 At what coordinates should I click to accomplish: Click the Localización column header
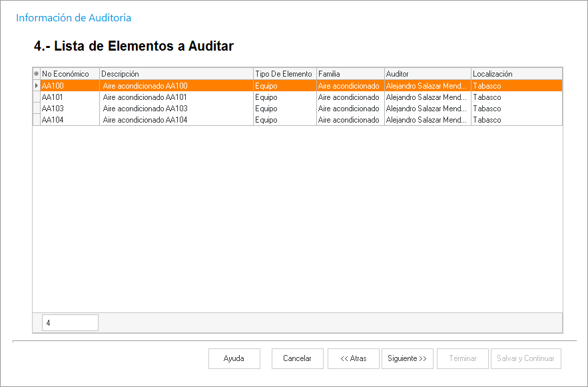pos(516,74)
